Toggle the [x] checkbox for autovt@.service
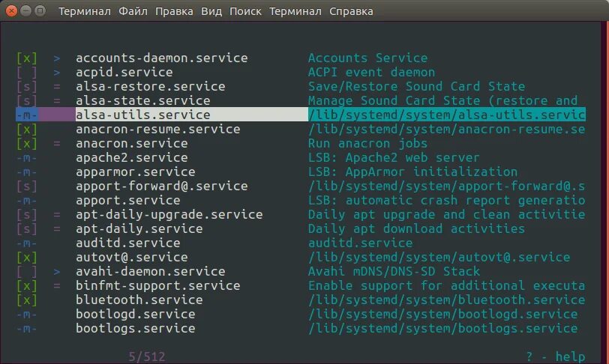The image size is (609, 364). [27, 258]
